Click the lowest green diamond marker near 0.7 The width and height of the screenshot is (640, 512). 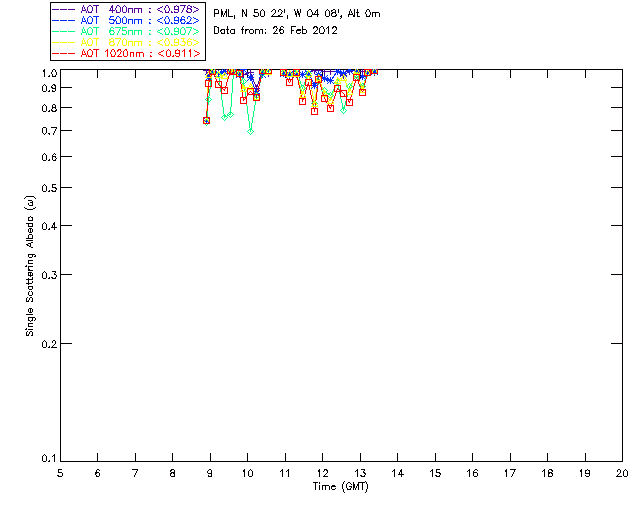(x=250, y=131)
